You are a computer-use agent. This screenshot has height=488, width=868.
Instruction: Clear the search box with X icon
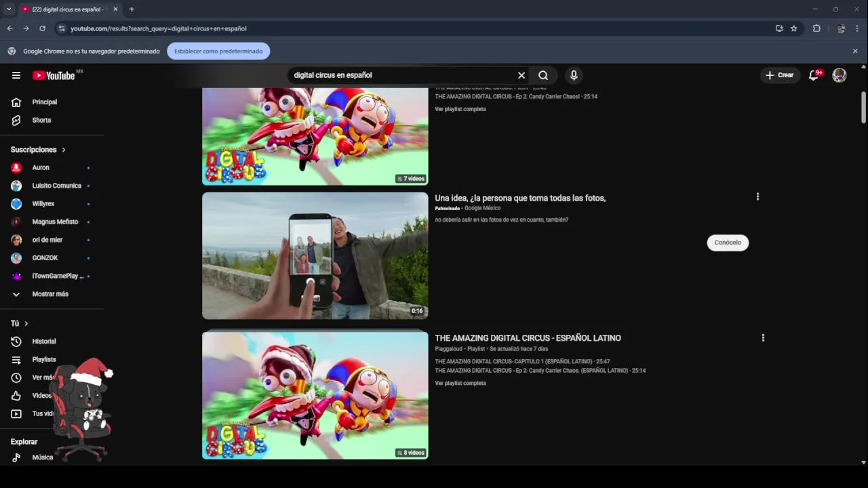pos(521,75)
